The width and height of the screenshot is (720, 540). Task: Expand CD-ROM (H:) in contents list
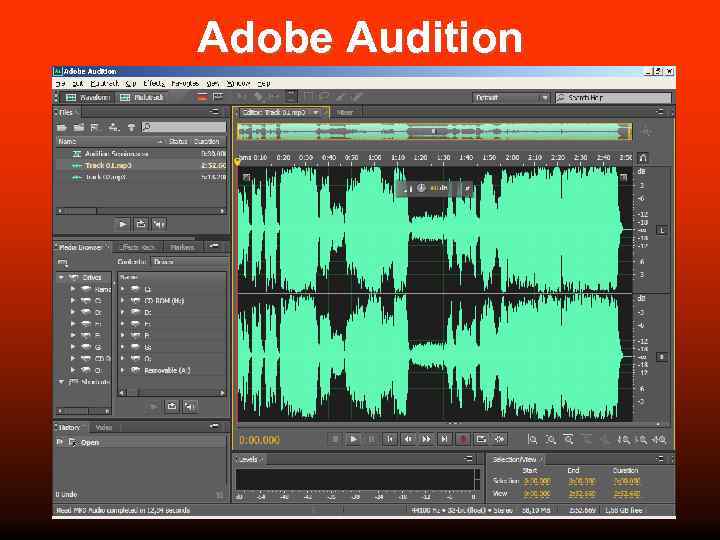click(x=123, y=300)
